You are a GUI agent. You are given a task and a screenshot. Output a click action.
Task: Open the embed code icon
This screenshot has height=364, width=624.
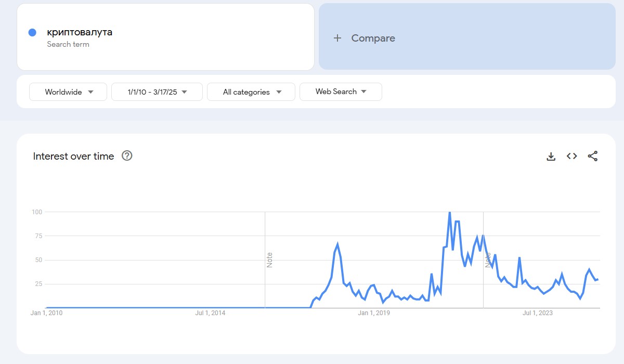click(x=572, y=156)
